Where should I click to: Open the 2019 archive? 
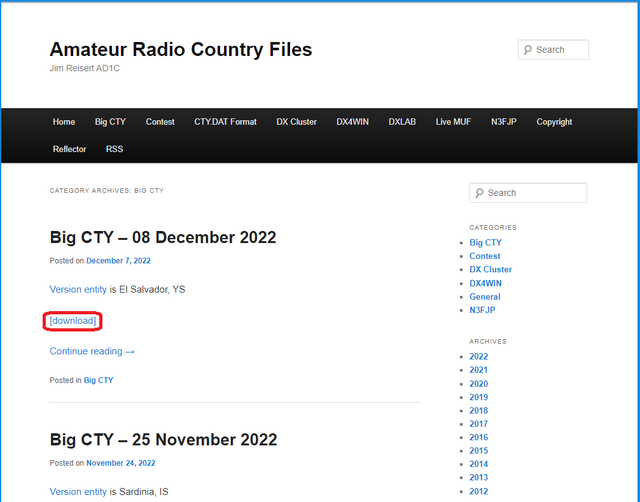[478, 397]
